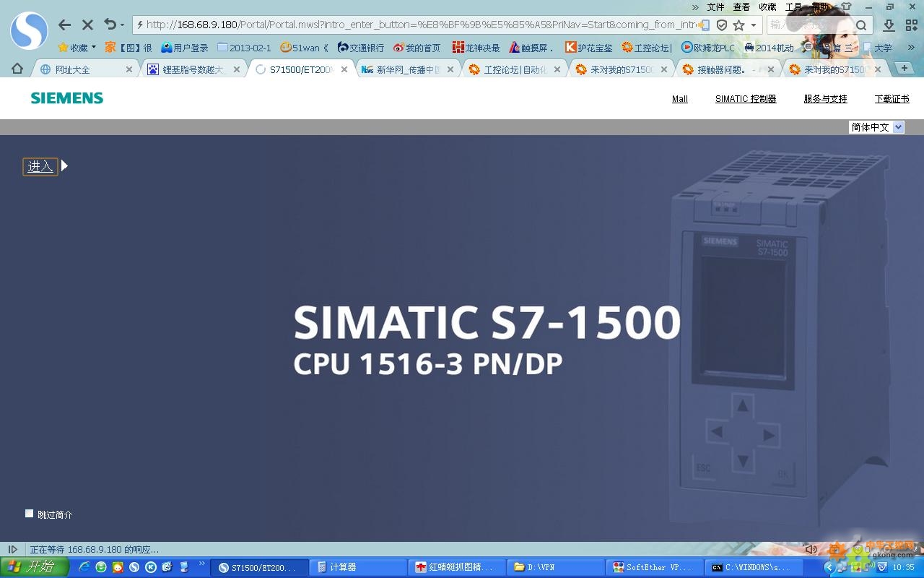
Task: Open the 51wan bookmark
Action: click(304, 48)
